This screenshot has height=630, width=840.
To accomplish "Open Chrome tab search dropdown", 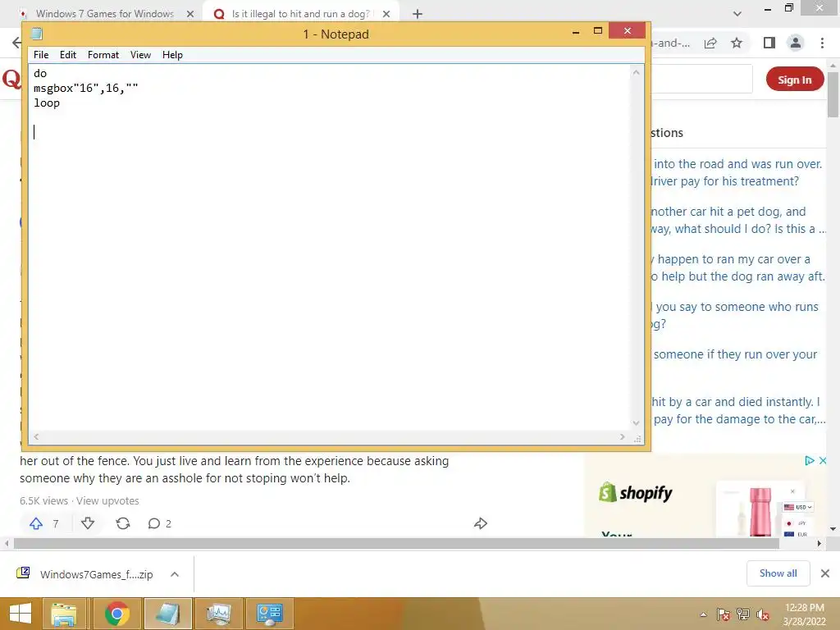I will click(737, 14).
